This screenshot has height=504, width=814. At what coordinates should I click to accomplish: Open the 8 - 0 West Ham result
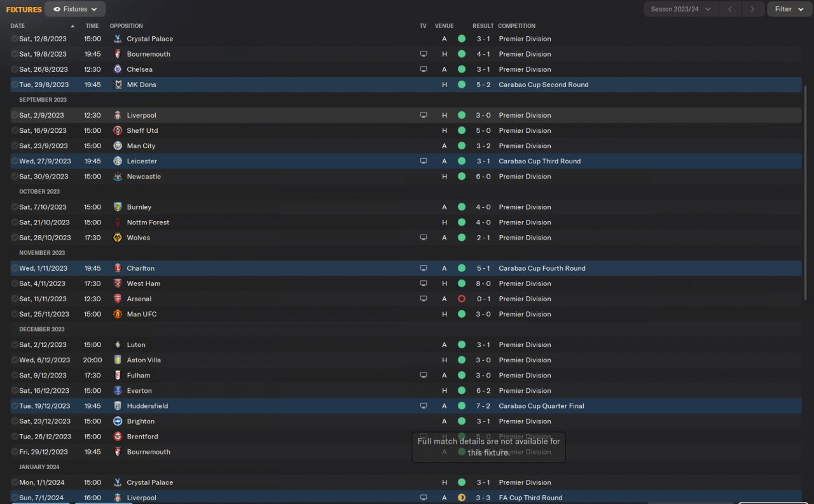click(x=482, y=283)
